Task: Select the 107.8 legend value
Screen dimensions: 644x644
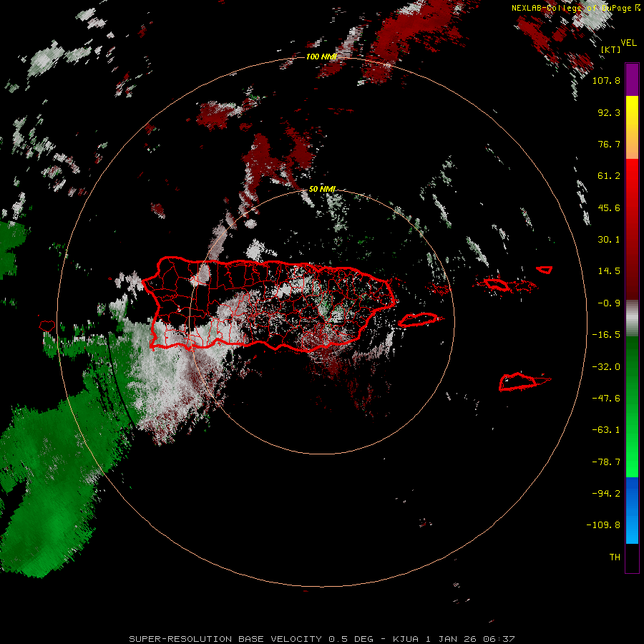Action: tap(606, 80)
